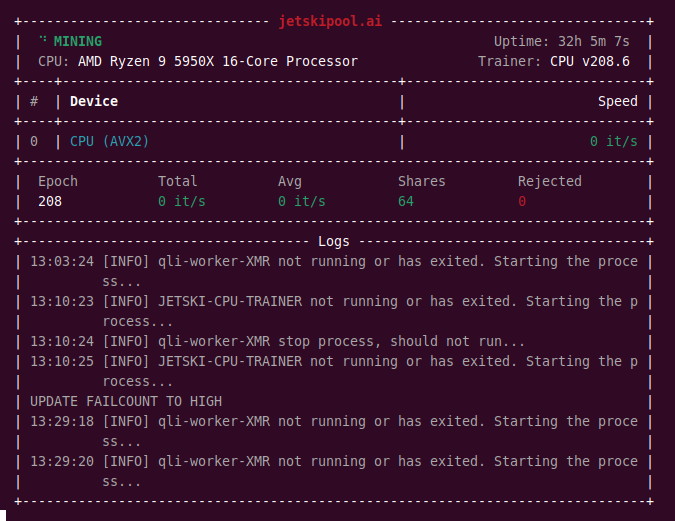
Task: Click the Device column header
Action: coord(94,101)
